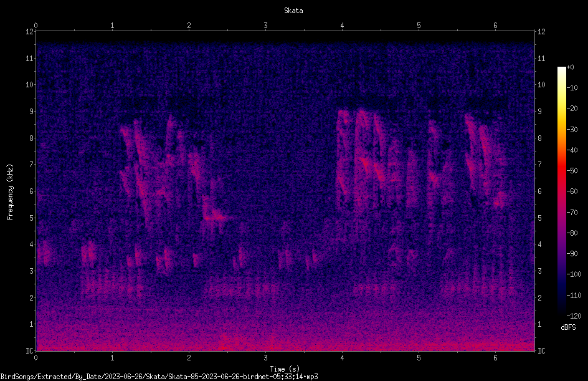The width and height of the screenshot is (588, 381).
Task: Select the "-20" color scale label
Action: pyautogui.click(x=572, y=109)
